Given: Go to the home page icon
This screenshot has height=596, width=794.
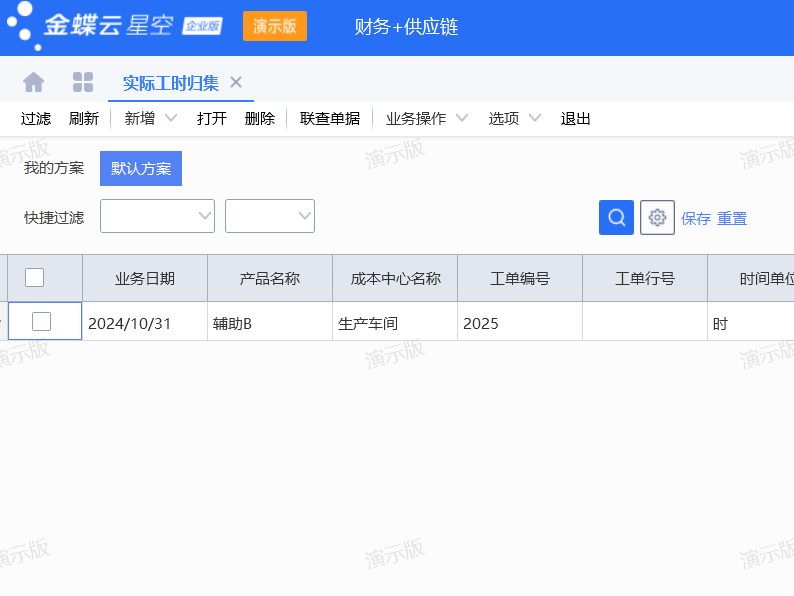Looking at the screenshot, I should pyautogui.click(x=34, y=82).
